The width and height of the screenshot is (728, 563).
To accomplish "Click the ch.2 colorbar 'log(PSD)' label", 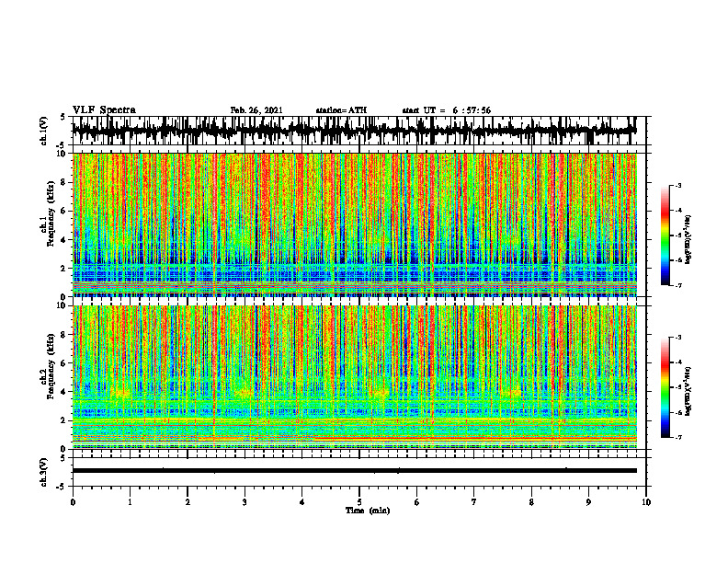I will (x=688, y=391).
